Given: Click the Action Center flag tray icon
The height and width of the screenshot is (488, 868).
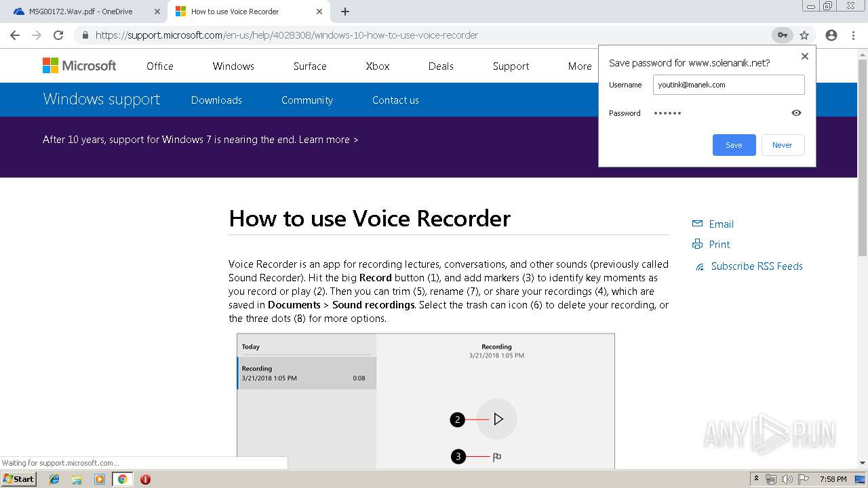Looking at the screenshot, I should click(x=804, y=479).
